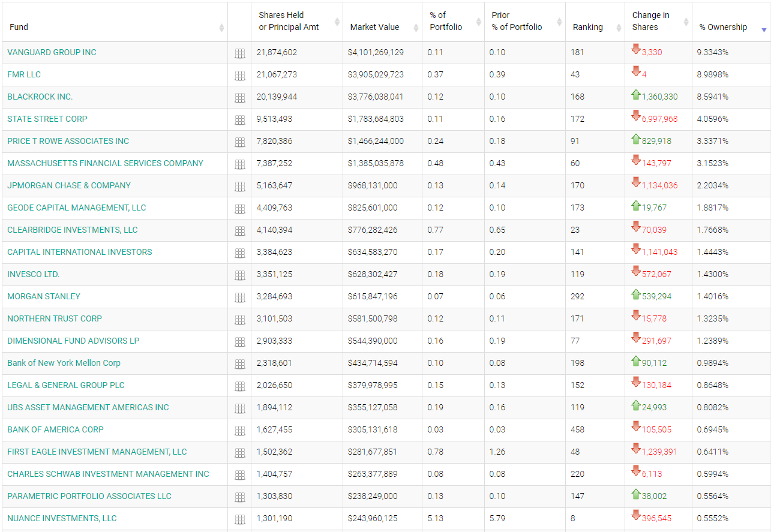Select shares held 21,067,273
771x532 pixels.
[277, 74]
